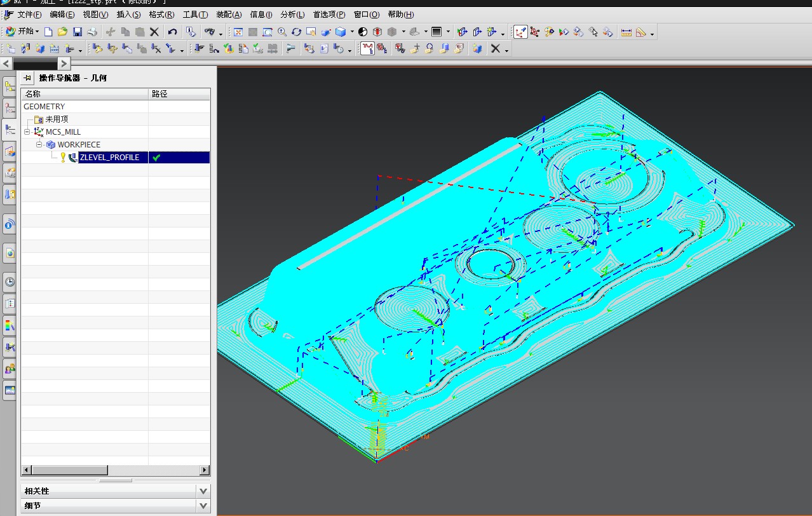The width and height of the screenshot is (812, 516).
Task: Collapse the WORKPIECE tree node
Action: point(39,144)
